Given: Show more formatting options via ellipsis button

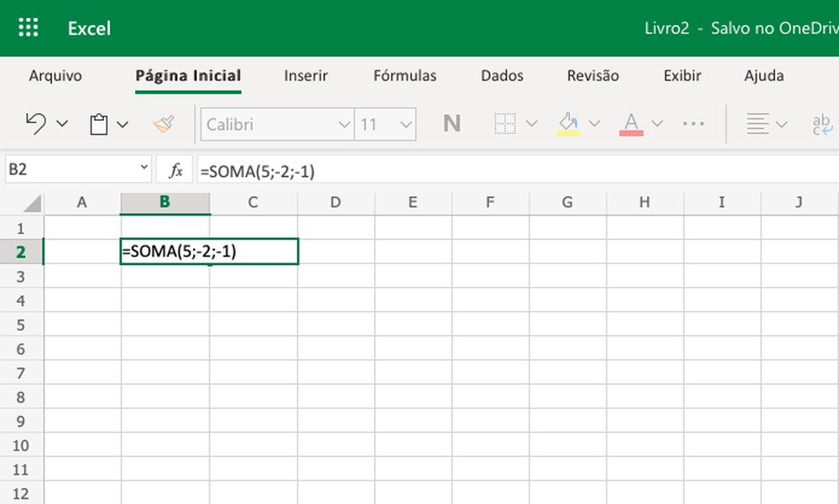Looking at the screenshot, I should pos(693,123).
